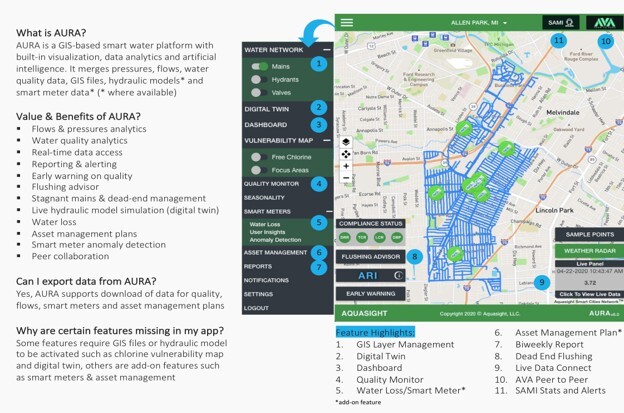Click the Live Panel header

(590, 264)
